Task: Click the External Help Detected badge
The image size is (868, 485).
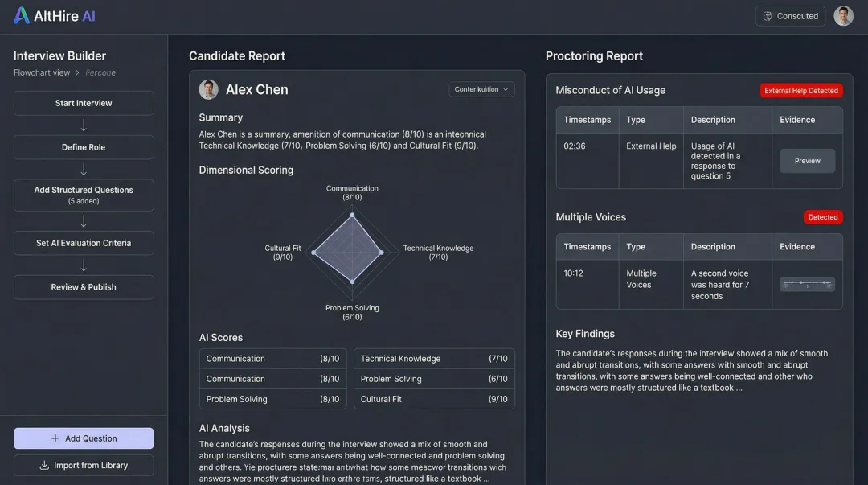Action: pos(801,90)
